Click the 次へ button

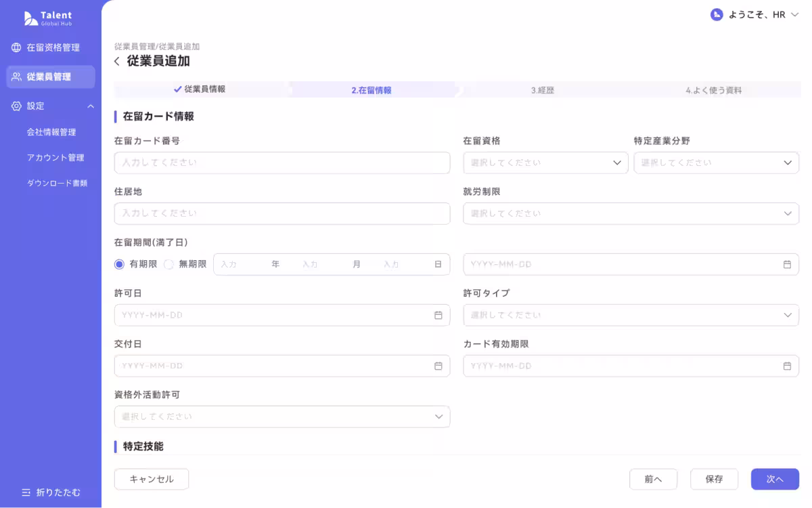(x=774, y=479)
